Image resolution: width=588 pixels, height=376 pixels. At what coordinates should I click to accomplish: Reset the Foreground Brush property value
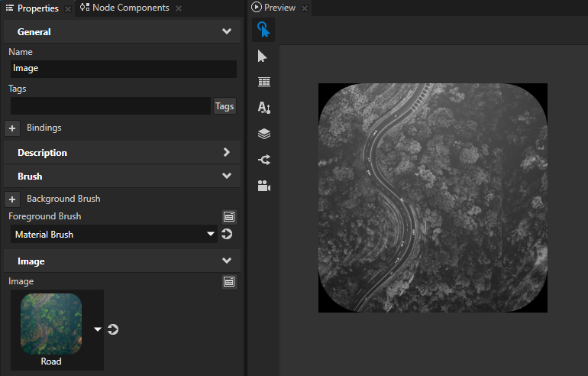click(227, 234)
